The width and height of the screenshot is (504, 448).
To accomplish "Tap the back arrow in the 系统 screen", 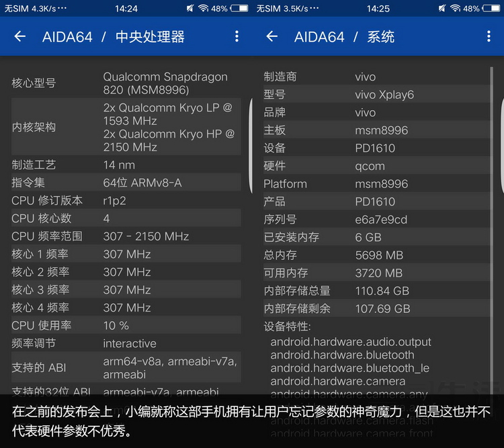I will (272, 36).
